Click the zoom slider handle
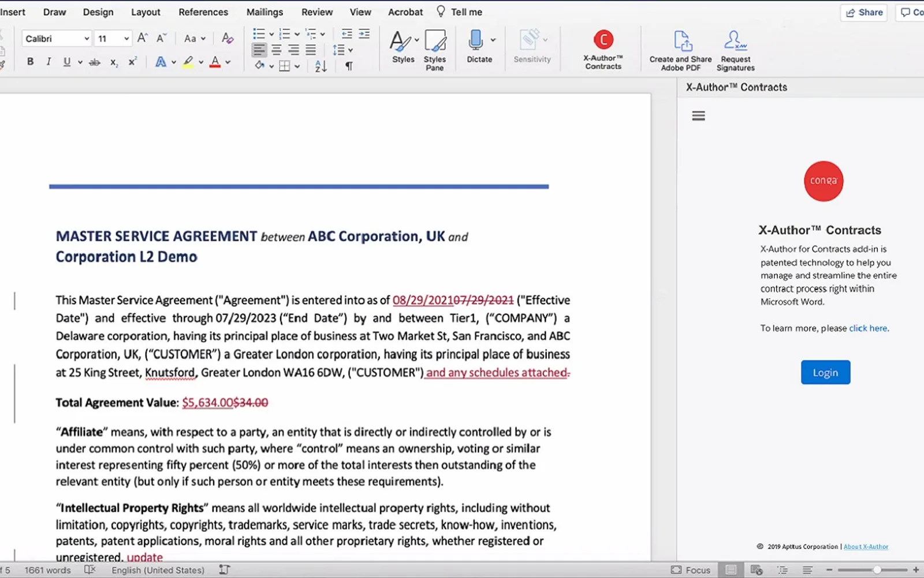 877,570
